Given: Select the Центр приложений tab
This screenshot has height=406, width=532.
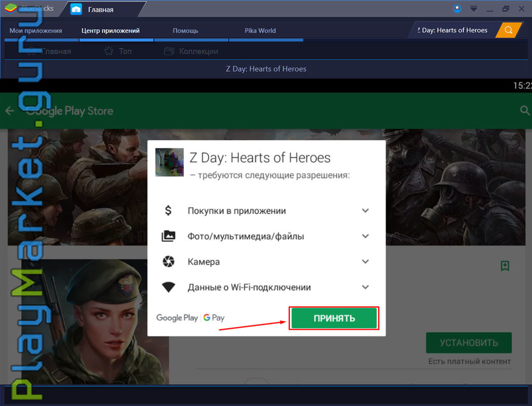Looking at the screenshot, I should [110, 31].
